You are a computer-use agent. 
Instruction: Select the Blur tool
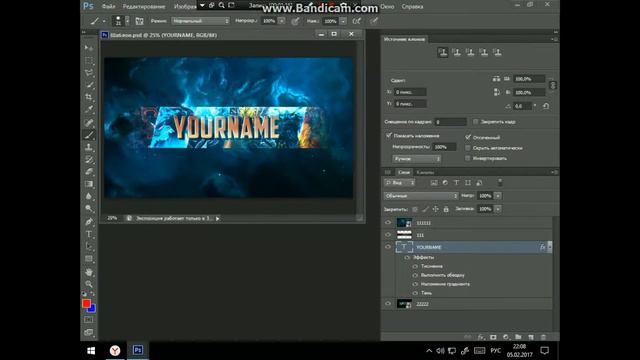coord(89,196)
